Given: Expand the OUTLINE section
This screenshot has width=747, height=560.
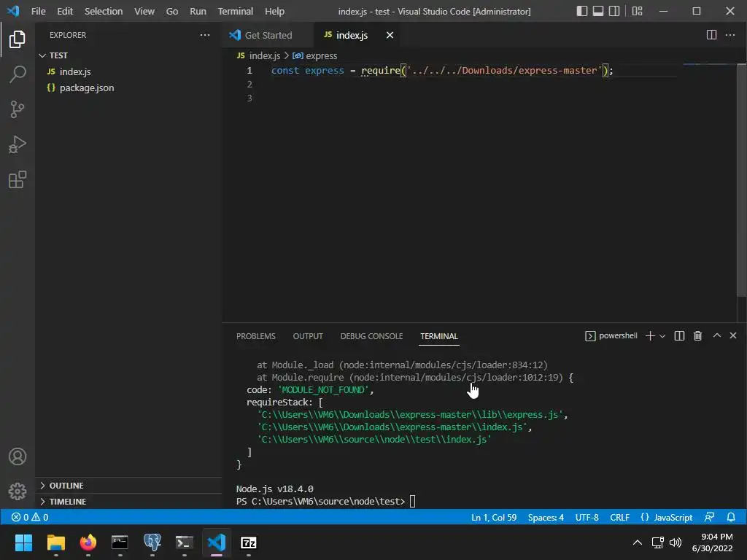Looking at the screenshot, I should (128, 485).
